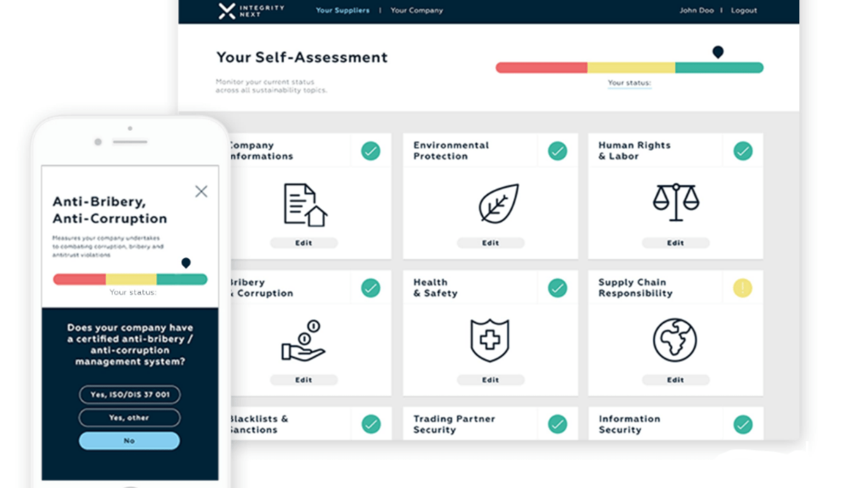Click the status pin on phone status bar
The width and height of the screenshot is (868, 488).
click(186, 263)
